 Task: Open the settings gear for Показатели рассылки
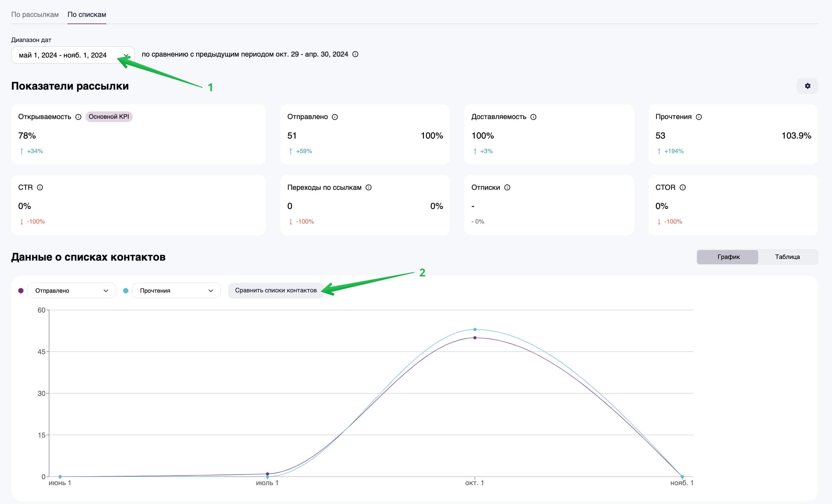(x=807, y=86)
